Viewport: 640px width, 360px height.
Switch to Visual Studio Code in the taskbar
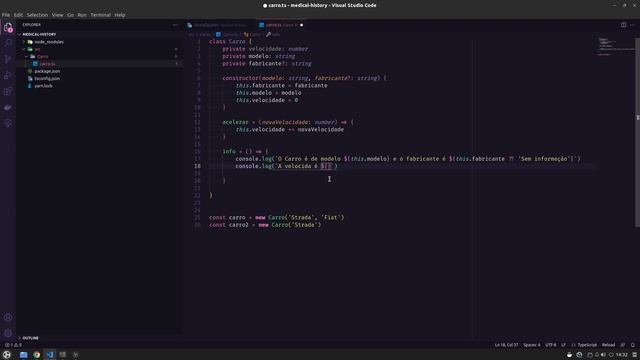(x=50, y=355)
